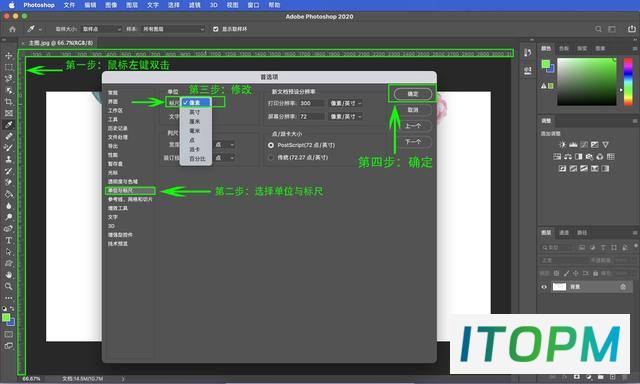Click the 取消 button
Screen dimensions: 640x384
point(413,110)
